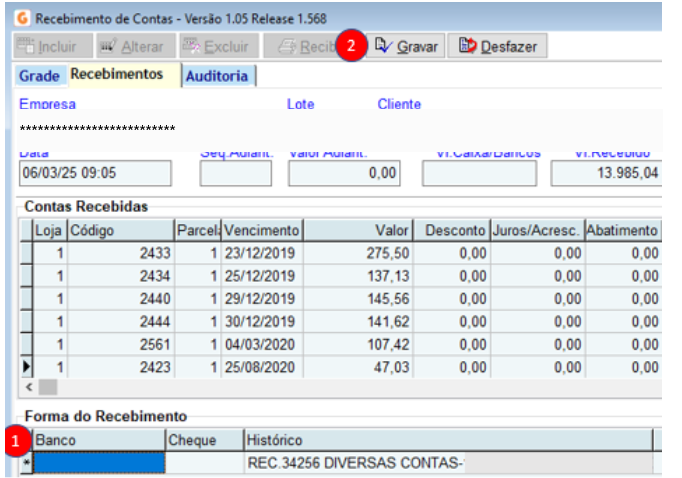Viewport: 682px width, 478px height.
Task: Click the Gravar checkmark icon
Action: [x=384, y=45]
